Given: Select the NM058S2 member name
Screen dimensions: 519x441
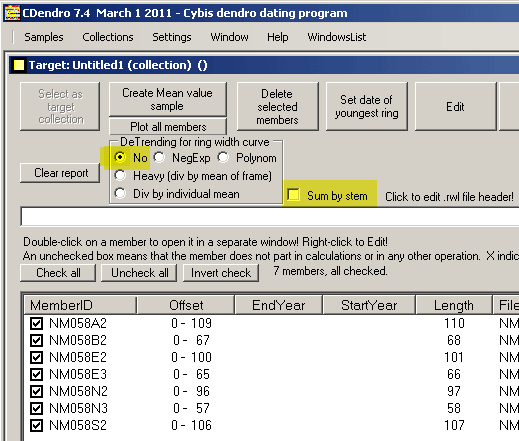Looking at the screenshot, I should pos(78,425).
